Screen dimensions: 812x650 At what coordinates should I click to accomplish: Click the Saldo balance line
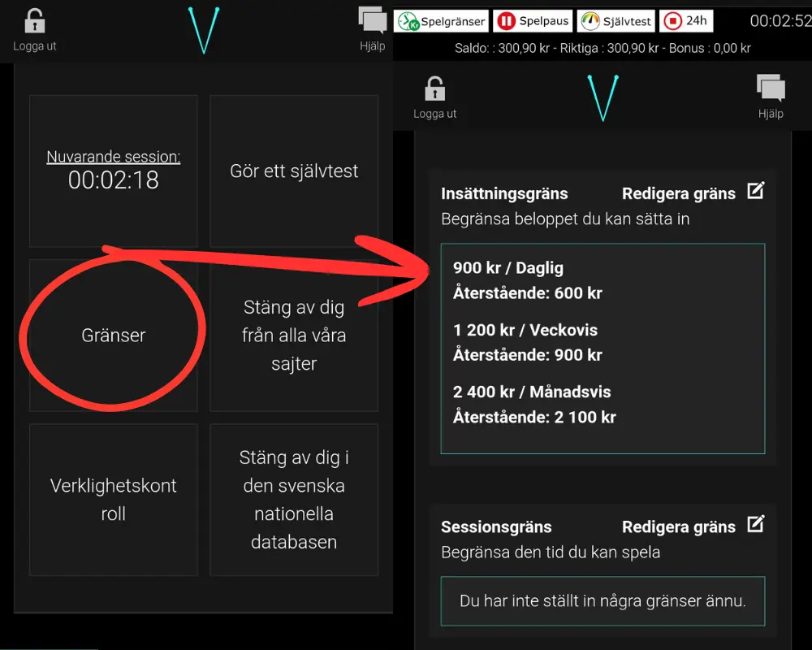click(603, 48)
